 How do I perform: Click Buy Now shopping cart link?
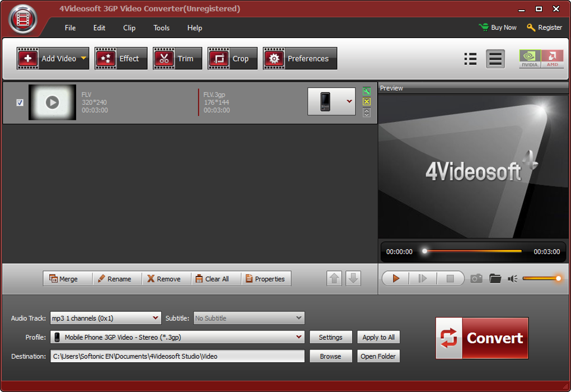(x=498, y=27)
